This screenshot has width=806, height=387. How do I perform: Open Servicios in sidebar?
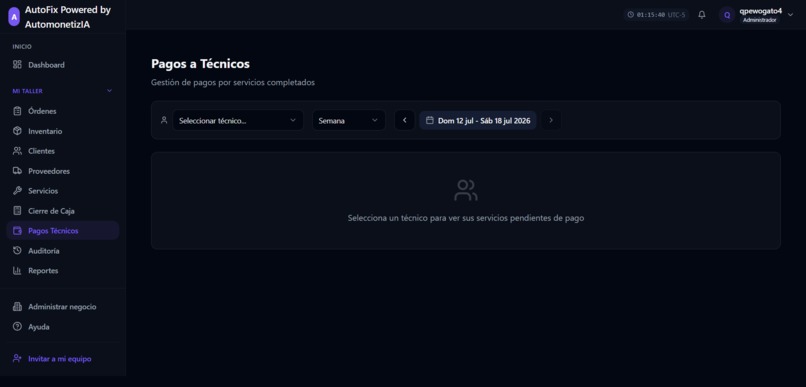63,191
